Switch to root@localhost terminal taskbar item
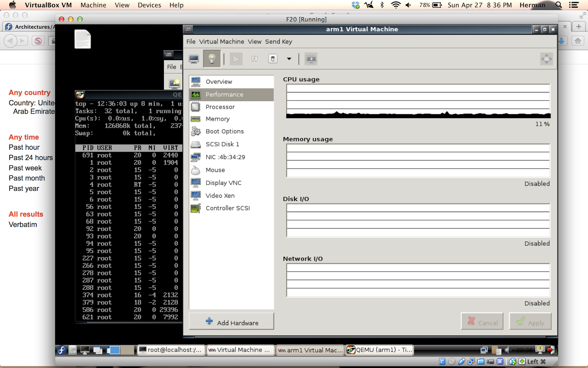 171,350
